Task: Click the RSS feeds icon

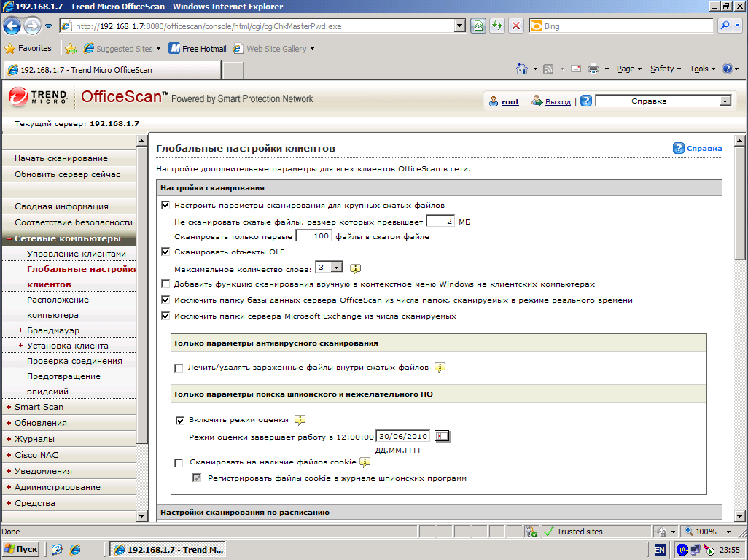Action: coord(548,69)
